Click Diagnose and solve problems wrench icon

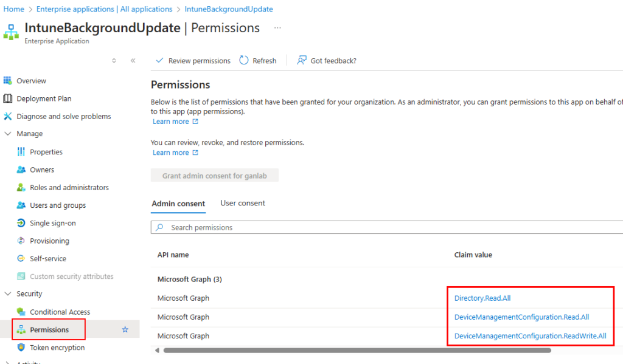[x=8, y=116]
